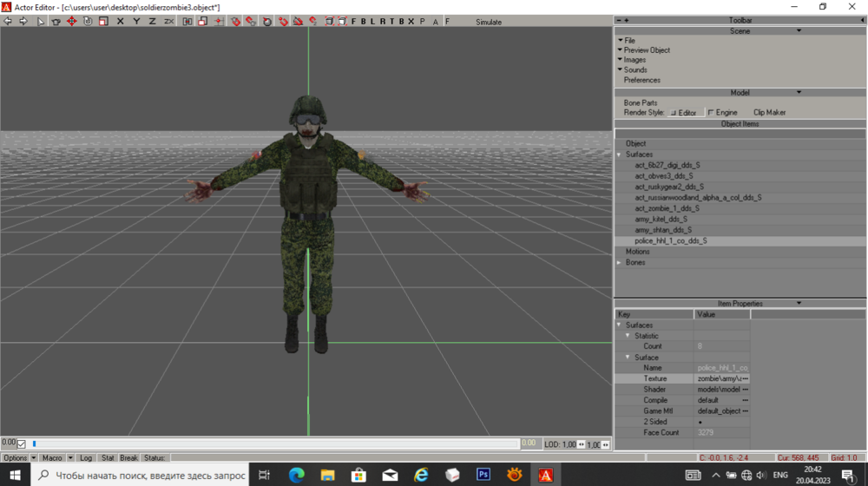
Task: Expand the Bones tree node
Action: pyautogui.click(x=619, y=262)
